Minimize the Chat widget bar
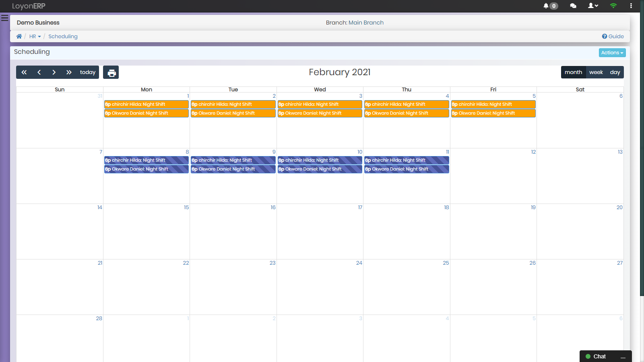644x362 pixels. pyautogui.click(x=623, y=357)
